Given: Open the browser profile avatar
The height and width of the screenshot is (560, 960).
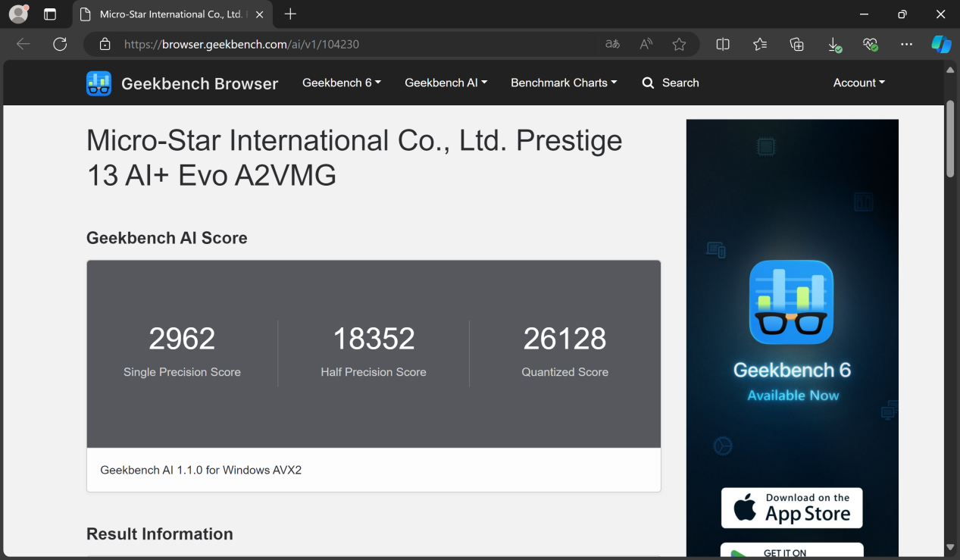Looking at the screenshot, I should coord(18,14).
